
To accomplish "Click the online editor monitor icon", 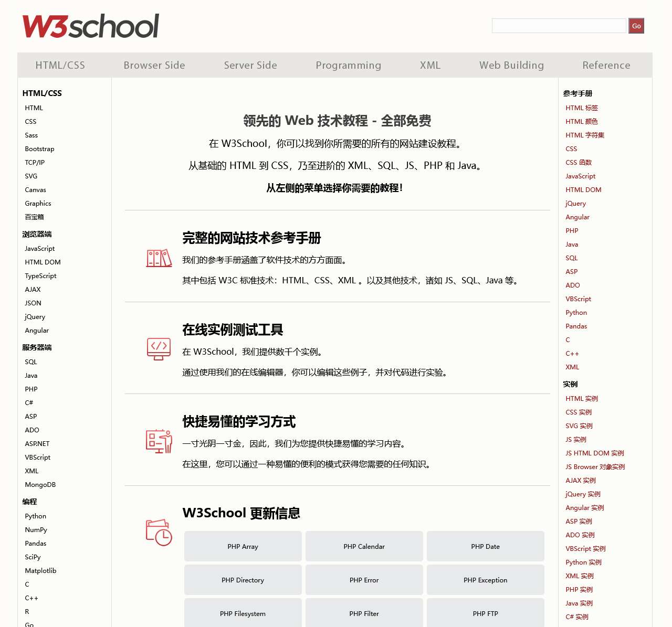I will click(159, 348).
